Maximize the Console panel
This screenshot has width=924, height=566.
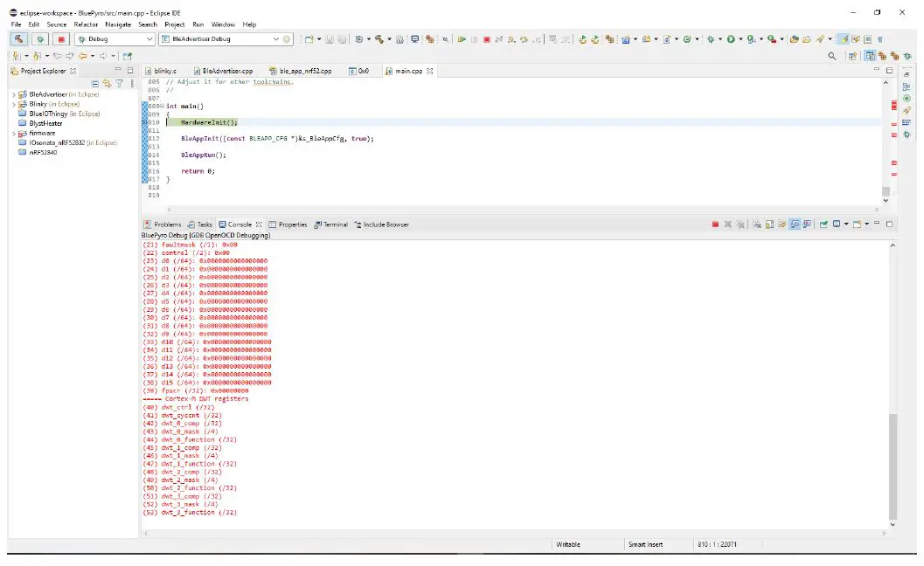[x=889, y=224]
